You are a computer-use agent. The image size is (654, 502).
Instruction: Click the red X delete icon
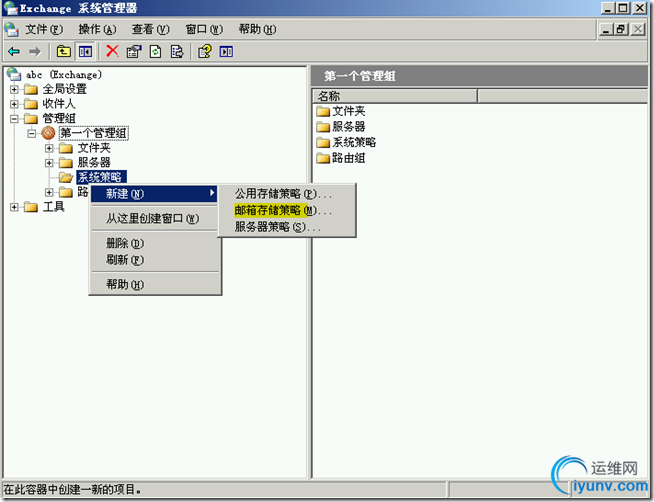click(x=112, y=51)
